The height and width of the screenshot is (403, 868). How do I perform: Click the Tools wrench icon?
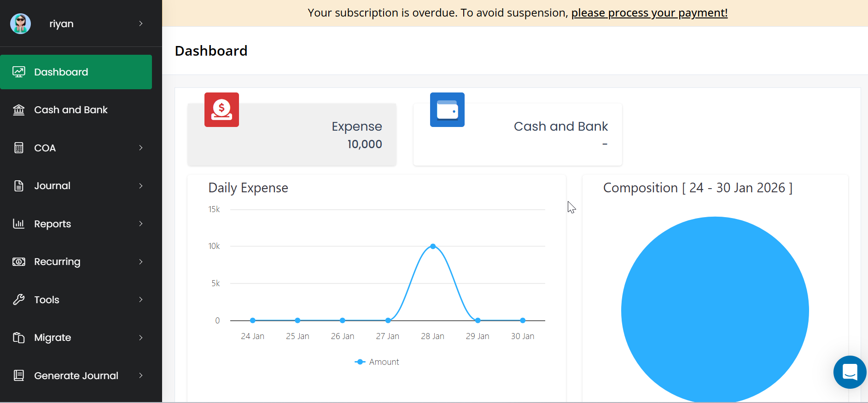[19, 299]
